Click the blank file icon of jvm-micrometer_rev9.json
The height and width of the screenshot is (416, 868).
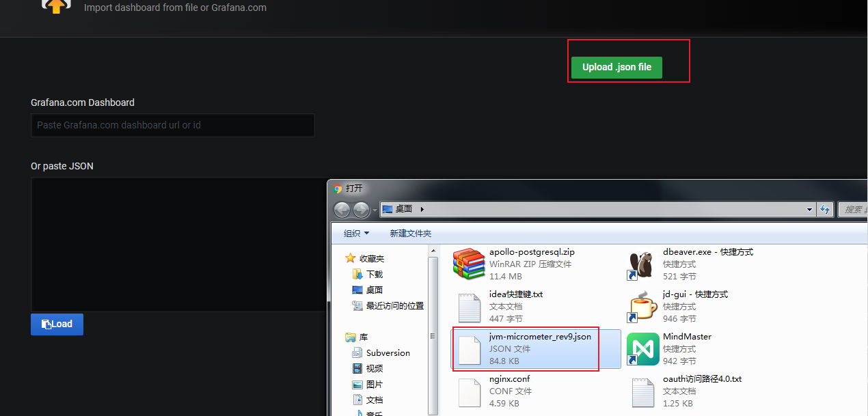[x=470, y=350]
